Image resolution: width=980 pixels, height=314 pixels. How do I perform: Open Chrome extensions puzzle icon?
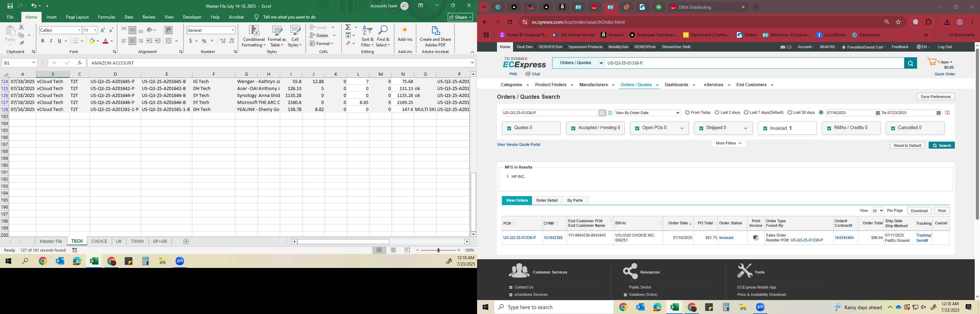click(x=929, y=22)
